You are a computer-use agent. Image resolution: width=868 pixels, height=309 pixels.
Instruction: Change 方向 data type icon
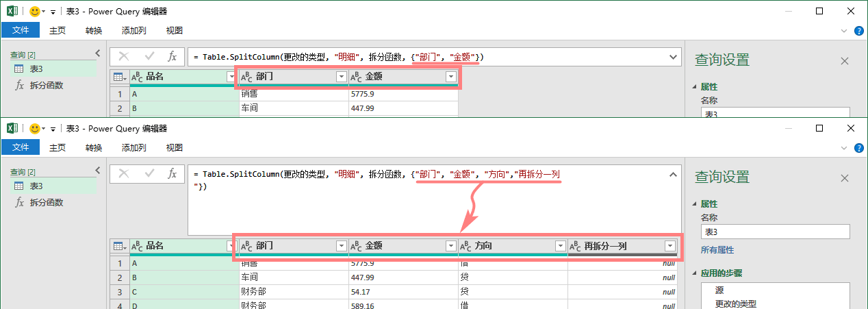click(465, 246)
